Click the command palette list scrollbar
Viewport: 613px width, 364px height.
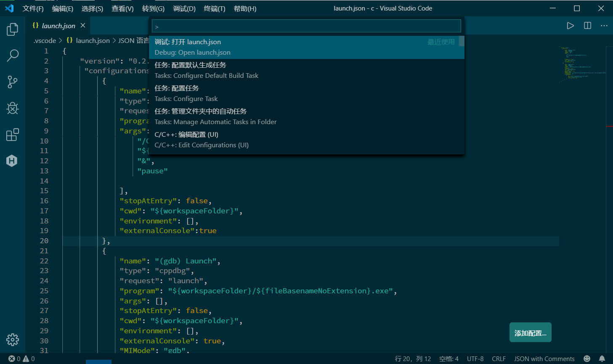click(462, 41)
